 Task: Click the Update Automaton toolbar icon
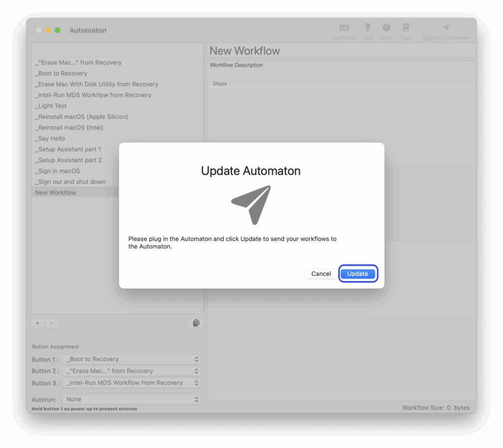446,27
